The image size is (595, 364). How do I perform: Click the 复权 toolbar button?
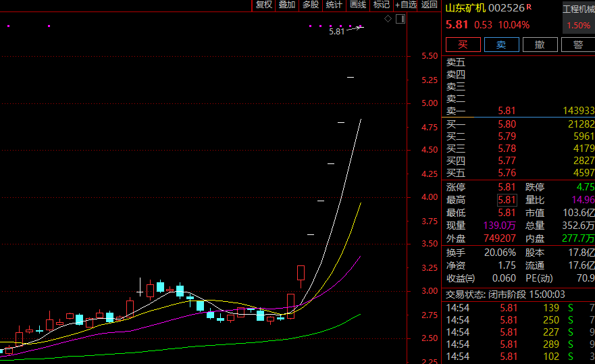263,5
